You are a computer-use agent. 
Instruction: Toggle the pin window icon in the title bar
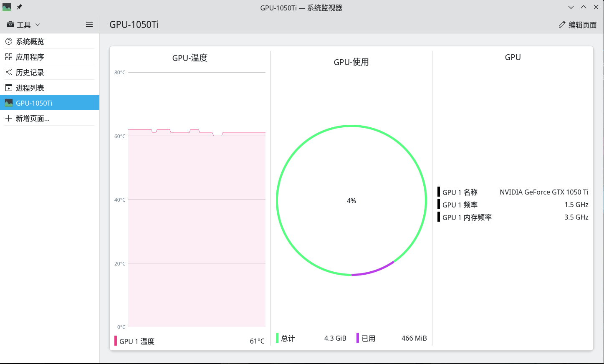19,7
